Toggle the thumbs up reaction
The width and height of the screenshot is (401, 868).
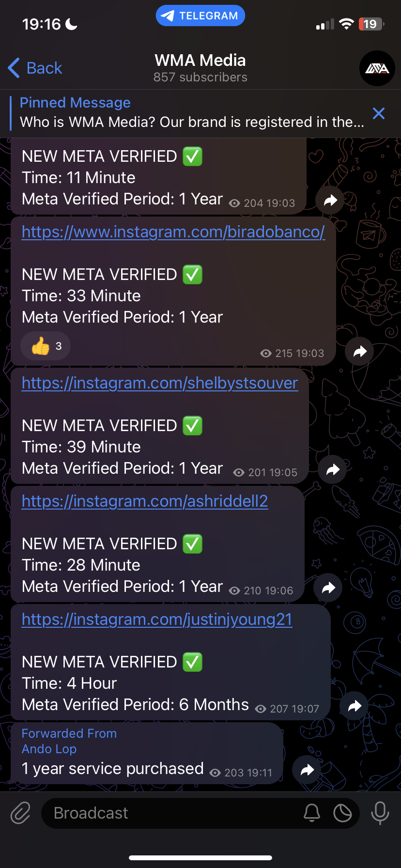[46, 346]
